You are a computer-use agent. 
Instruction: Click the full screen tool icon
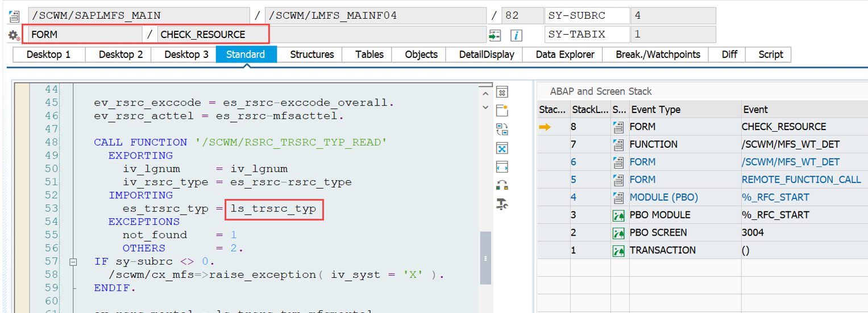pos(502,148)
